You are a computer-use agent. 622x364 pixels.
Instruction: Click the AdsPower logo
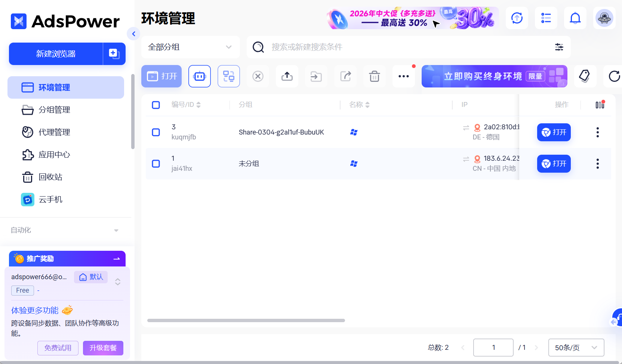coord(65,21)
